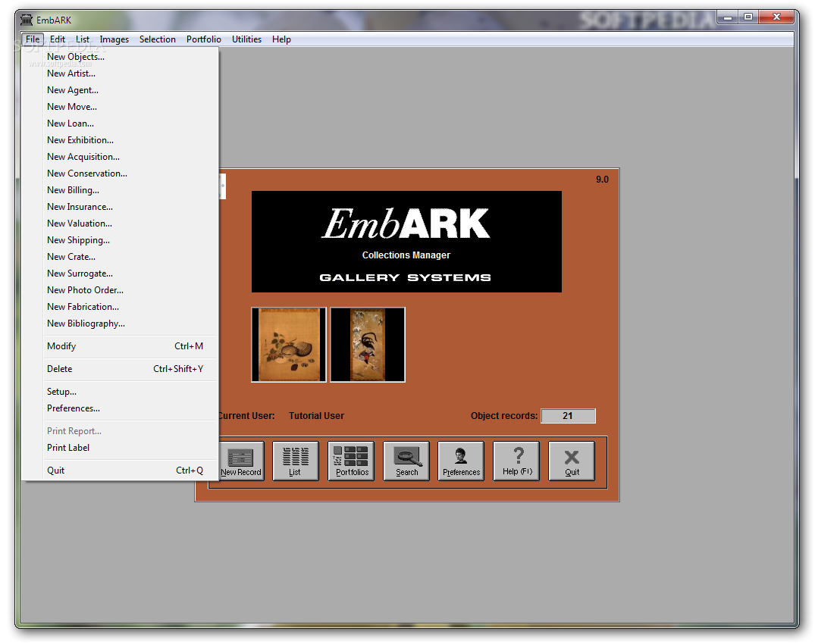Click the List button with columns icon

[x=295, y=461]
